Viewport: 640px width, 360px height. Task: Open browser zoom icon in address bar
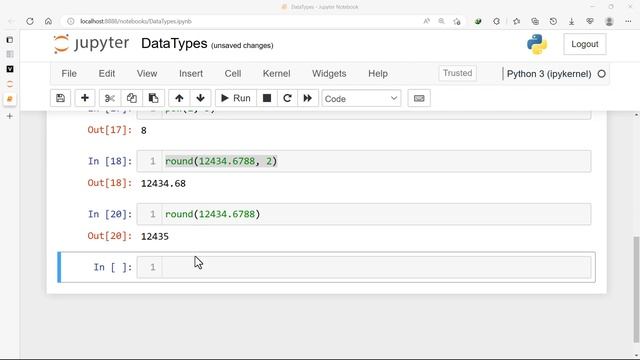click(x=442, y=21)
